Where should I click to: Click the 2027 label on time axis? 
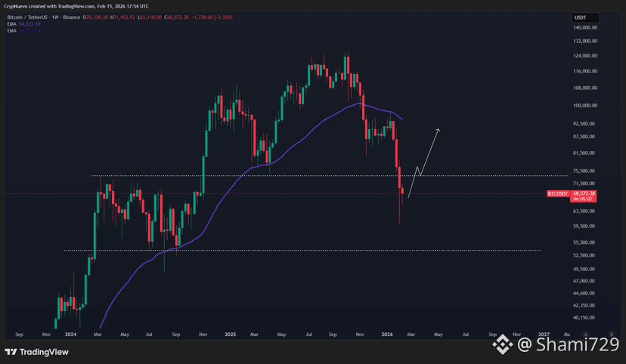point(544,335)
